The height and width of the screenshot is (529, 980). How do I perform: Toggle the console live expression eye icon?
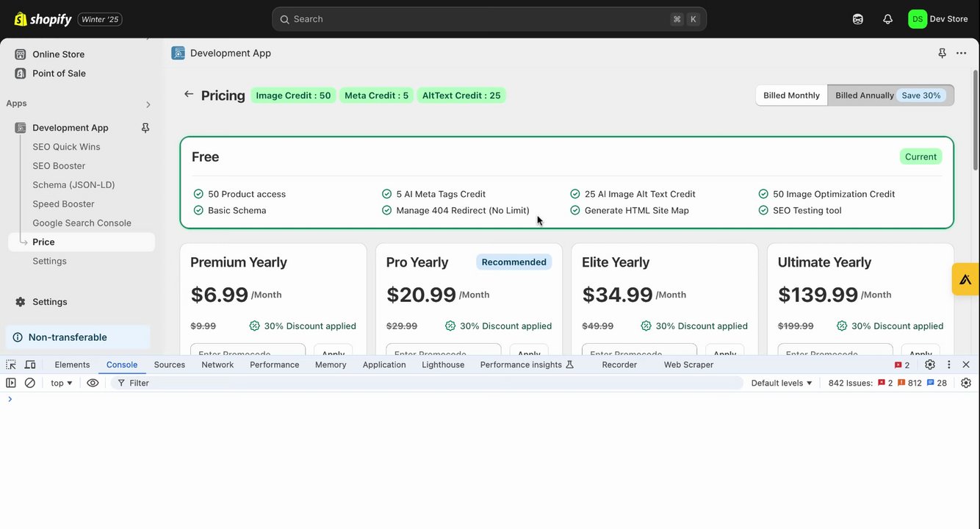[93, 383]
